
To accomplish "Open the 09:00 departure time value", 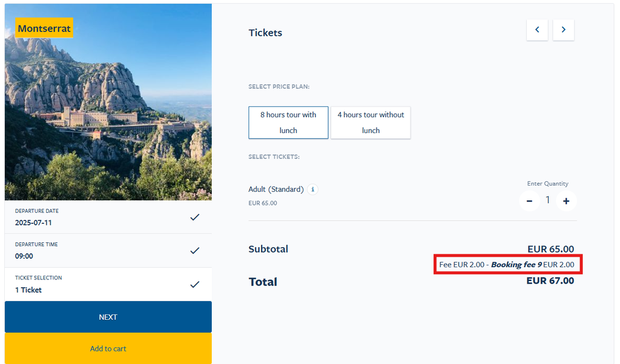I will [24, 256].
